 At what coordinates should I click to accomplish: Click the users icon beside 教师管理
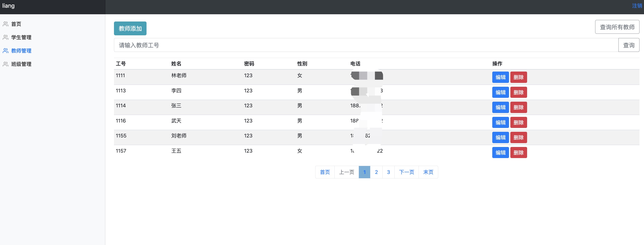click(x=5, y=51)
